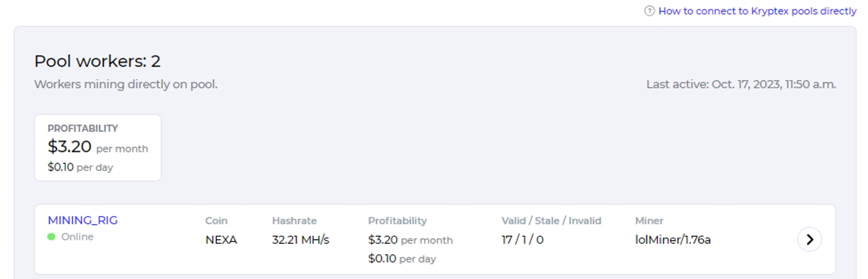This screenshot has height=279, width=868.
Task: Click the green Online status dot
Action: [x=51, y=237]
